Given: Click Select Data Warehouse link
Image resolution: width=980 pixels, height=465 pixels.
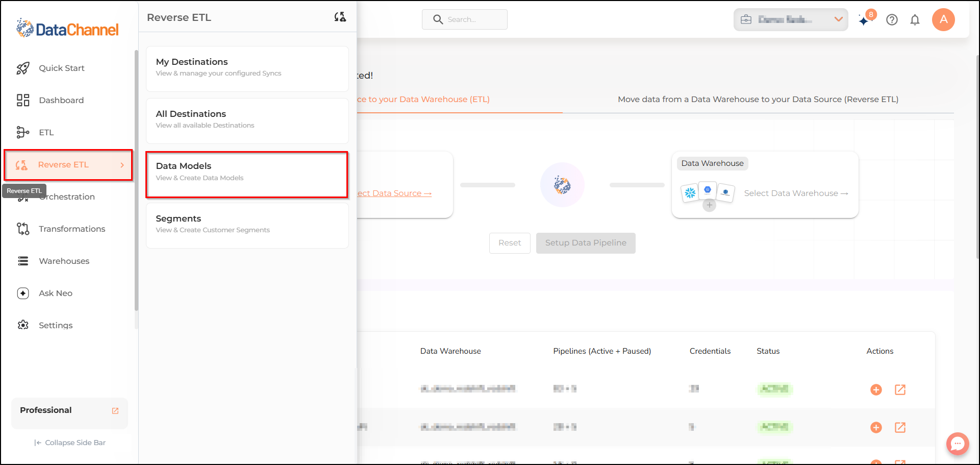Looking at the screenshot, I should coord(796,193).
